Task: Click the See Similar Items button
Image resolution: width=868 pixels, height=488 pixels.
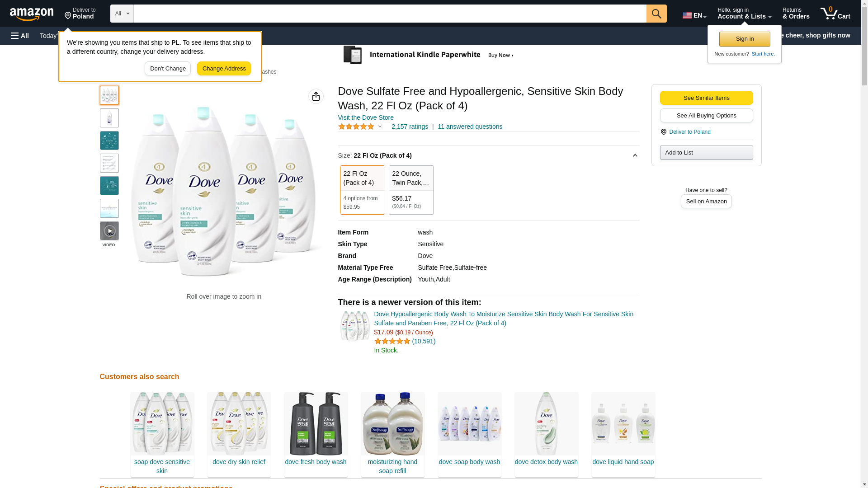Action: coord(706,98)
